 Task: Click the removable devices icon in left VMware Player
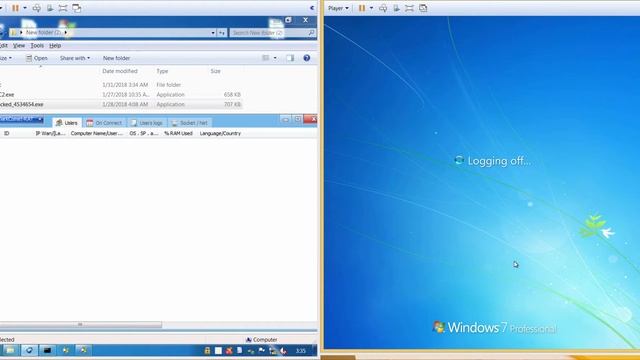tap(50, 8)
